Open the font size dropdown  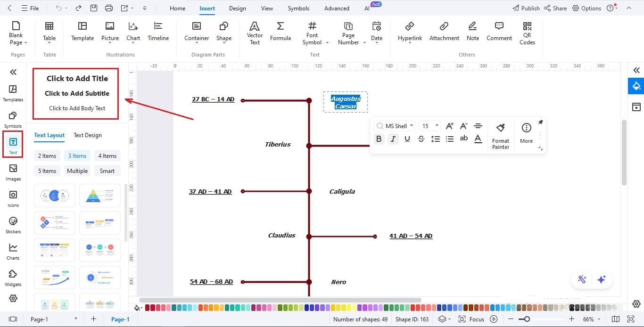pyautogui.click(x=437, y=126)
